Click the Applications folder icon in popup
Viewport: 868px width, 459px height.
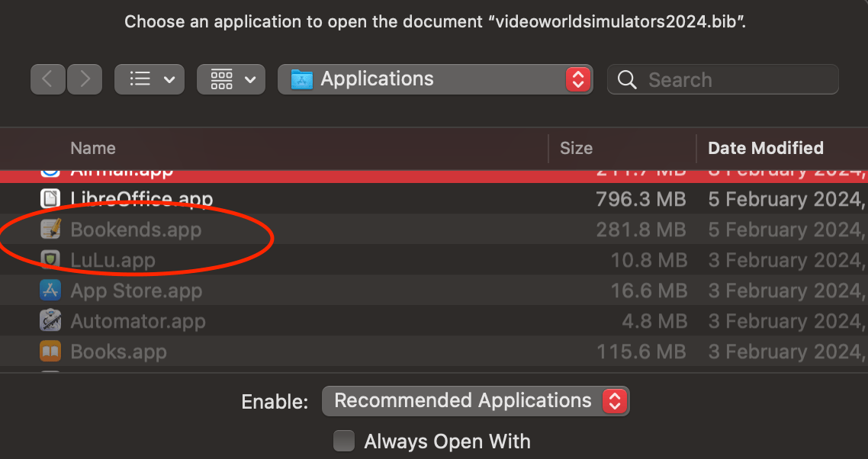302,79
